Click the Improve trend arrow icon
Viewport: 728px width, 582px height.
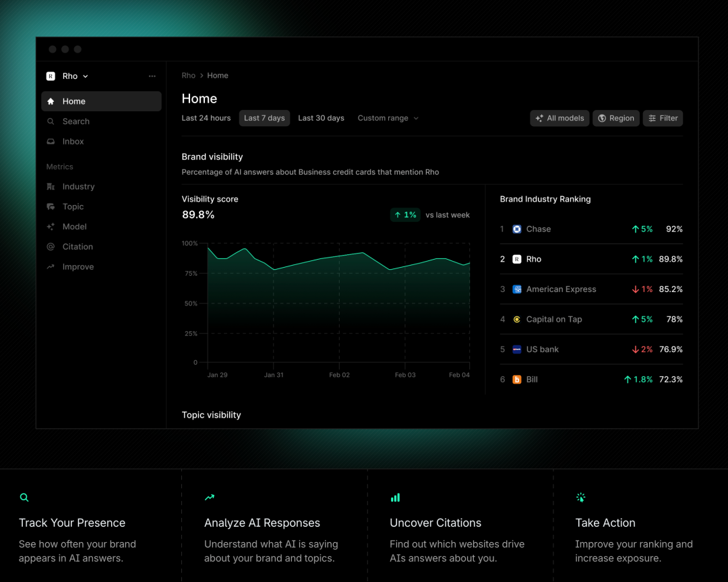point(51,266)
